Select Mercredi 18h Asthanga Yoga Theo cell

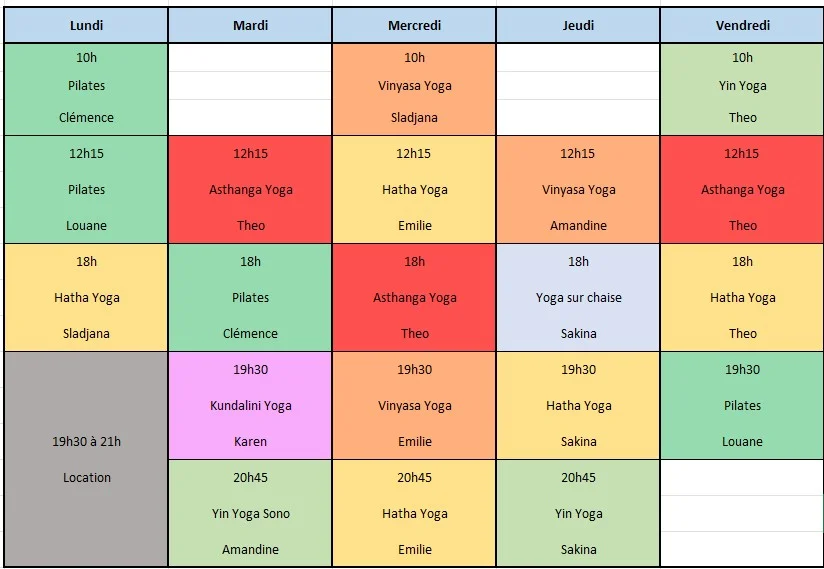pyautogui.click(x=414, y=297)
